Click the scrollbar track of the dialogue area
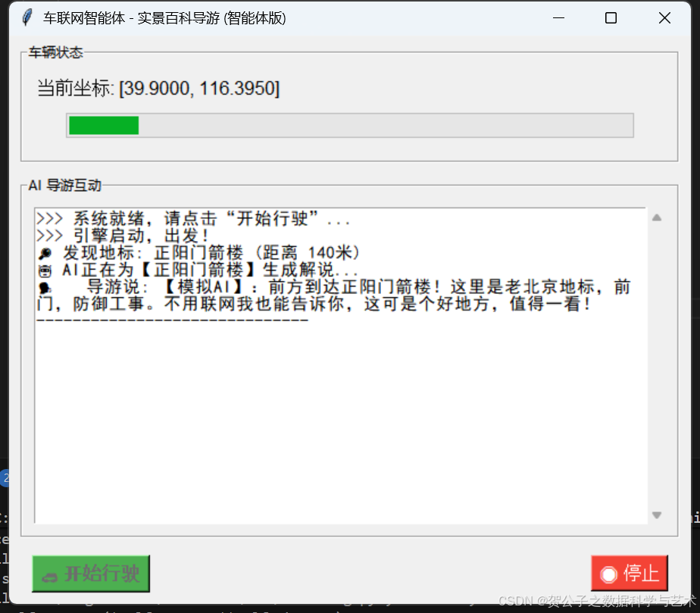 point(656,364)
